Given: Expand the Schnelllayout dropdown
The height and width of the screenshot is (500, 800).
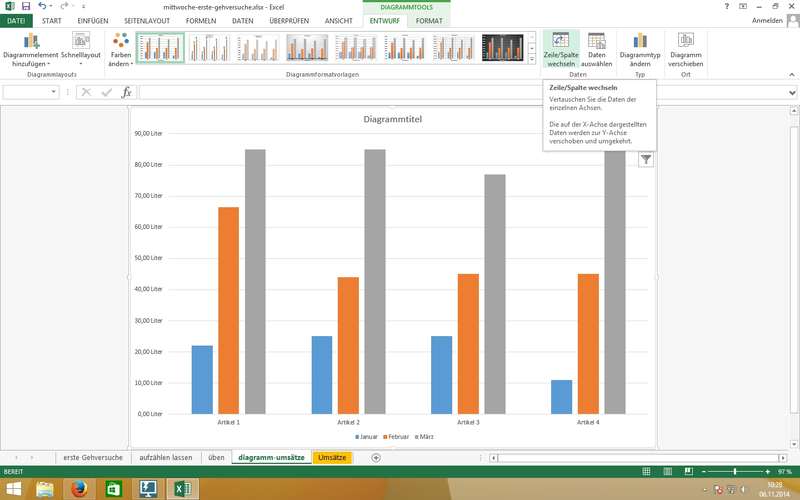Looking at the screenshot, I should [x=80, y=48].
